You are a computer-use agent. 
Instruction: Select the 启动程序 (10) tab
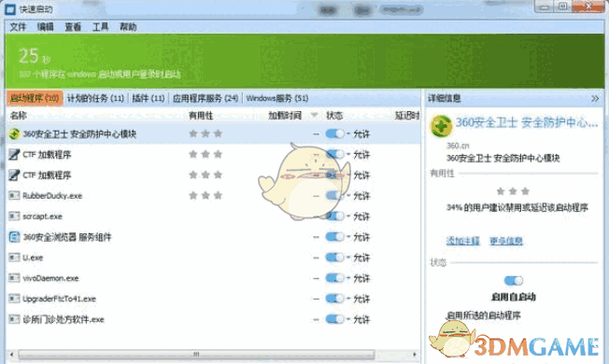(35, 98)
